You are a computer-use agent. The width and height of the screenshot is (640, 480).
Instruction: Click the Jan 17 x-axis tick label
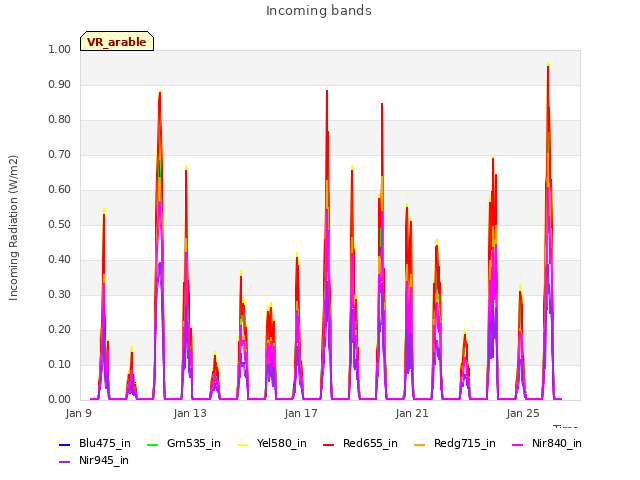301,413
